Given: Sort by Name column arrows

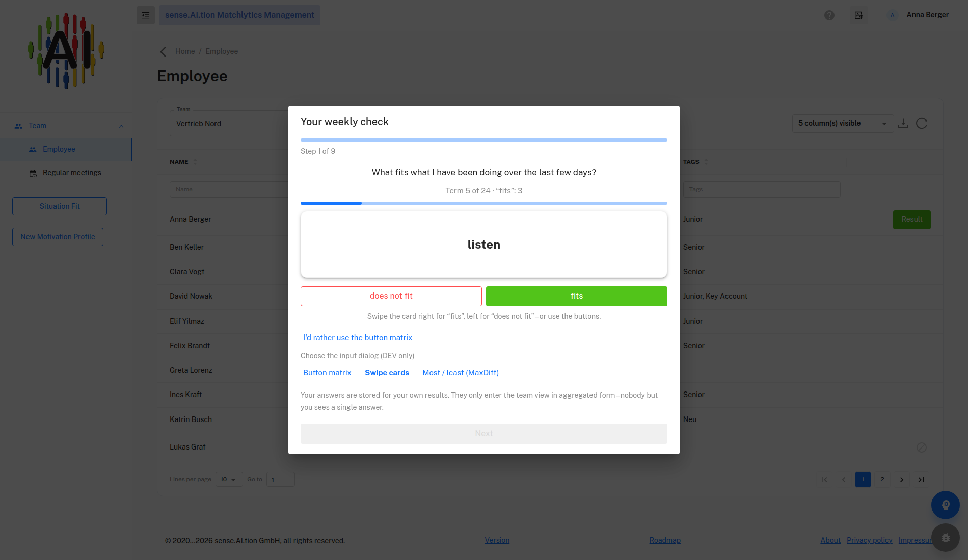Looking at the screenshot, I should 195,162.
